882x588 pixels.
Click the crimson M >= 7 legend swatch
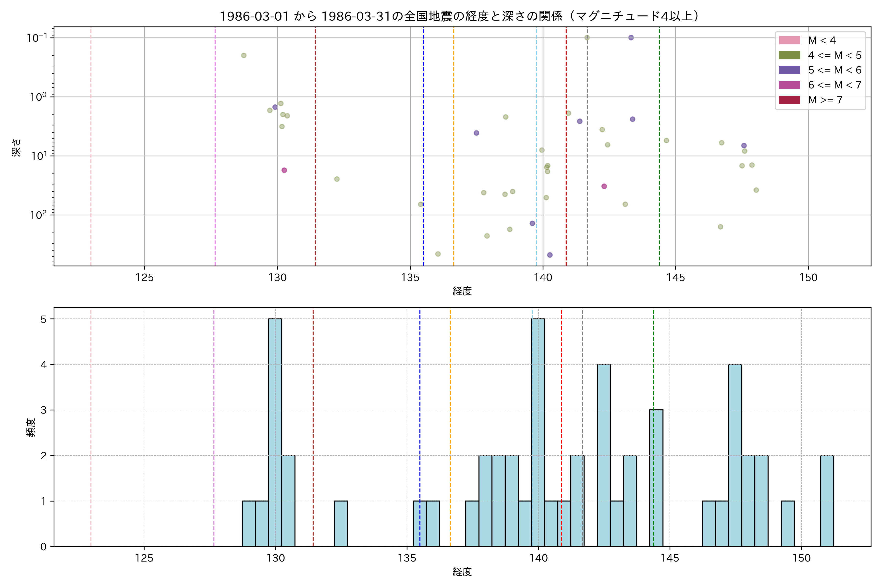coord(789,100)
